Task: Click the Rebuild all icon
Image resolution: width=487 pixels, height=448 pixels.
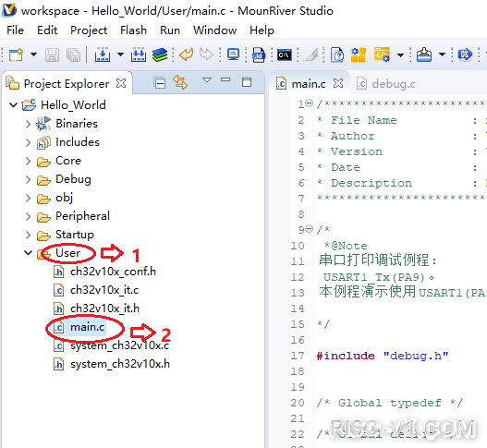Action: [x=139, y=54]
